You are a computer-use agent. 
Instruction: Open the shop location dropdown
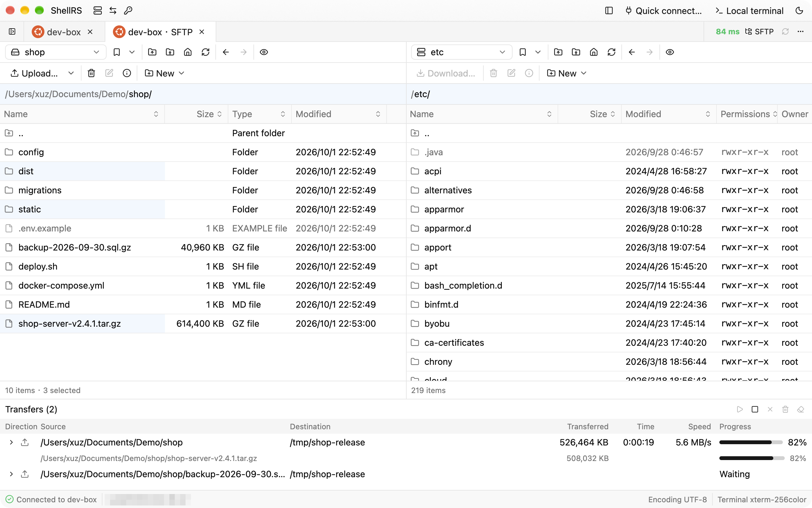pyautogui.click(x=56, y=52)
